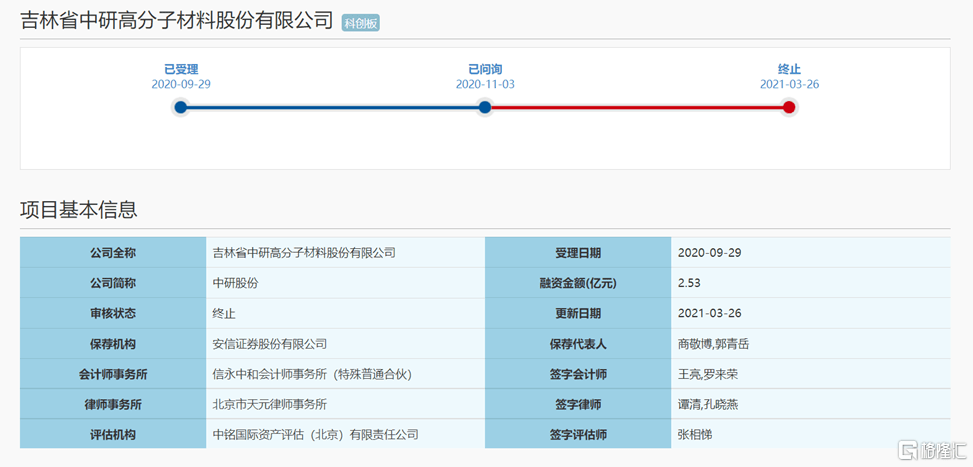Click the 评估机构 header cell
The width and height of the screenshot is (973, 467).
click(x=113, y=434)
